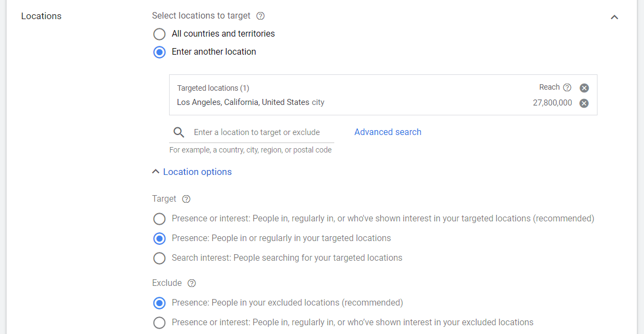
Task: Select Presence for excluded locations
Action: coord(159,302)
